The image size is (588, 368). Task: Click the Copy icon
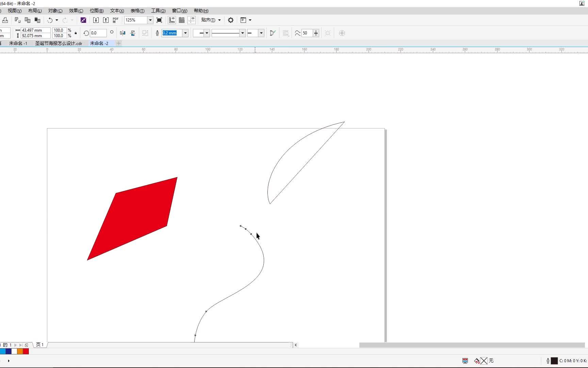(28, 20)
